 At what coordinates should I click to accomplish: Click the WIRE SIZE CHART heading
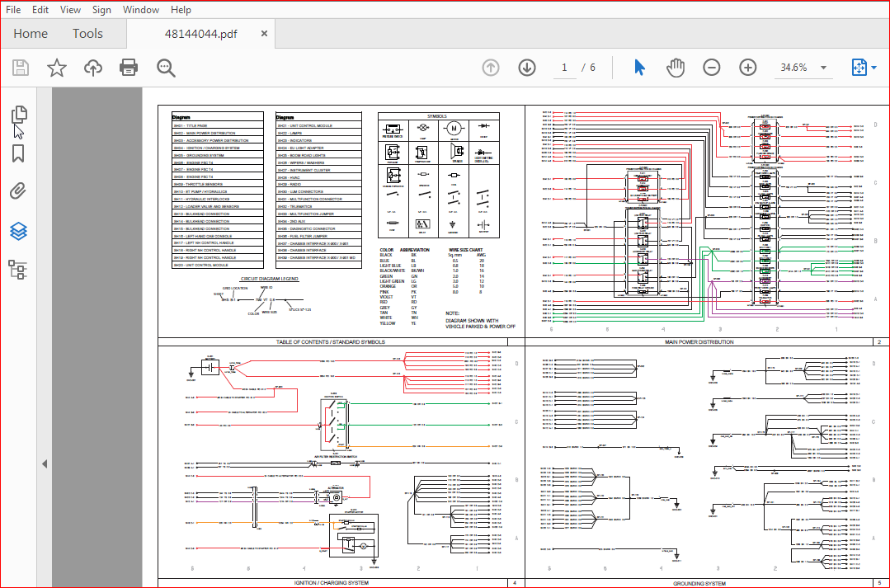[x=466, y=250]
